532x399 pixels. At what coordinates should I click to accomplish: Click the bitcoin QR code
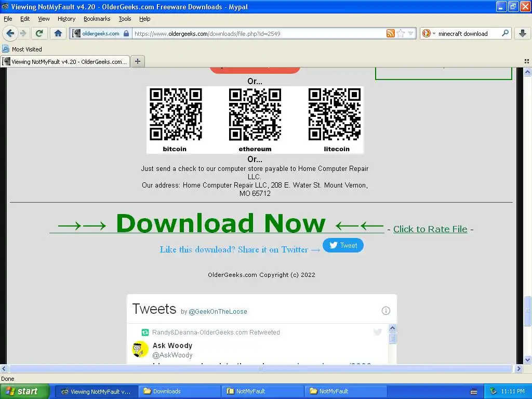176,114
